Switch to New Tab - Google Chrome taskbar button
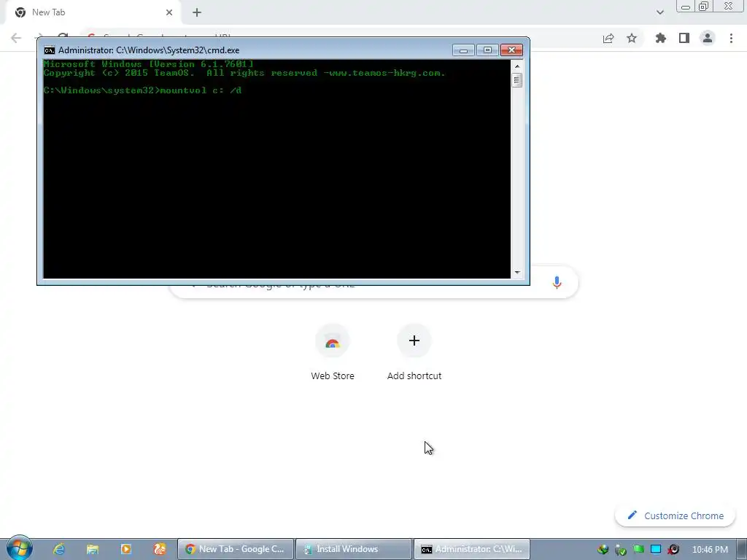This screenshot has width=747, height=560. coord(236,549)
